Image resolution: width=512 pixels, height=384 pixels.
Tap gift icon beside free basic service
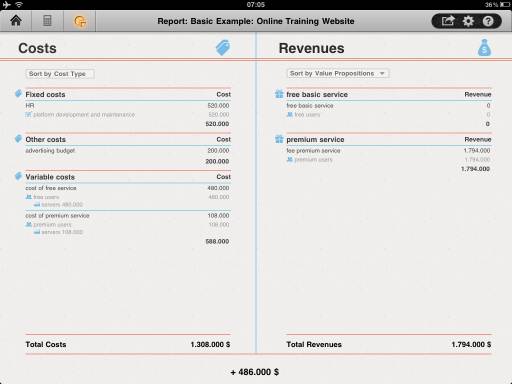pos(279,94)
